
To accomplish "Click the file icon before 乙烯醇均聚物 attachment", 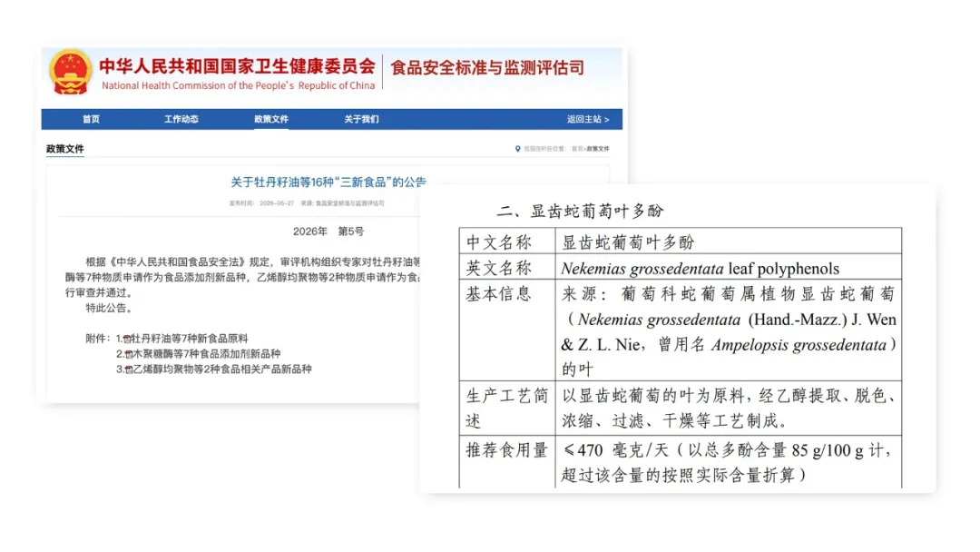I will 129,370.
